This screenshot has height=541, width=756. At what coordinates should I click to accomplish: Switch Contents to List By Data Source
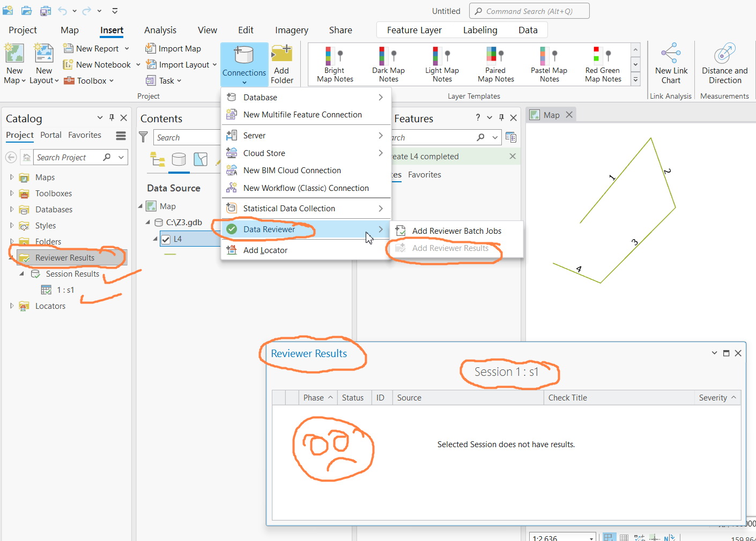[x=179, y=159]
